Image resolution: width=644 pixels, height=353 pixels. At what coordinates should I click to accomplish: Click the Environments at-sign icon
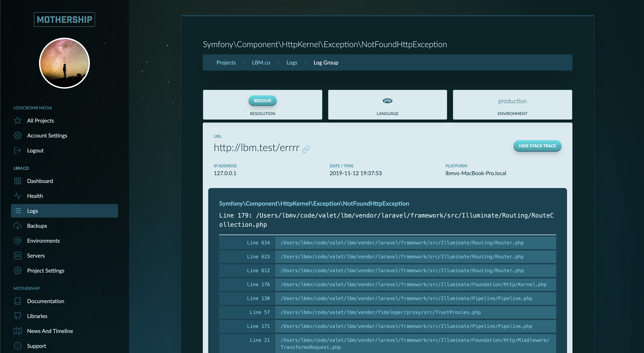(x=17, y=241)
